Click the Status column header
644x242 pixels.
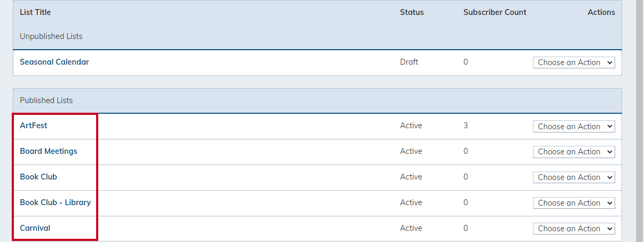[412, 12]
